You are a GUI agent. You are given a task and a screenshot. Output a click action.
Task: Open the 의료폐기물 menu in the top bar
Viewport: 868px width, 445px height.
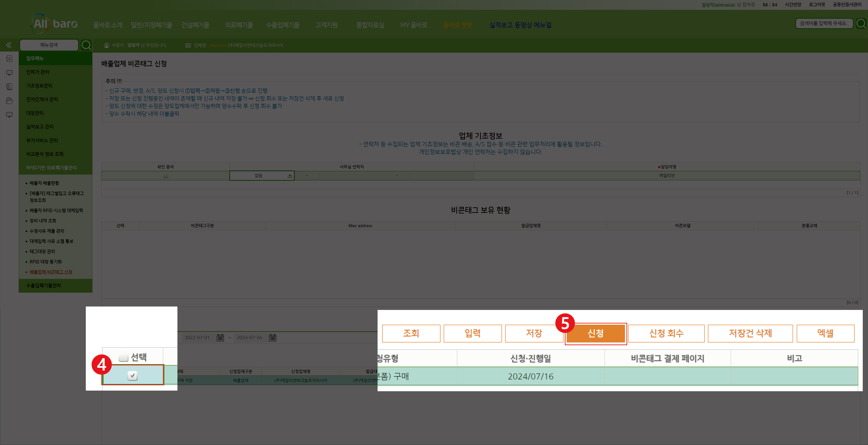tap(239, 25)
